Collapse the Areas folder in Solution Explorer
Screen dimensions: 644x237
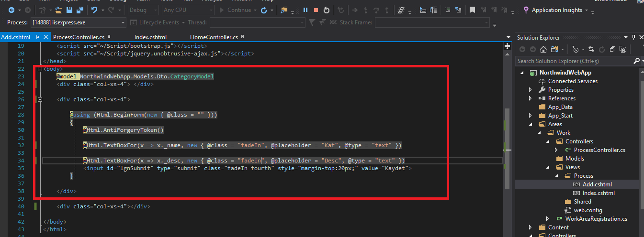pyautogui.click(x=531, y=124)
